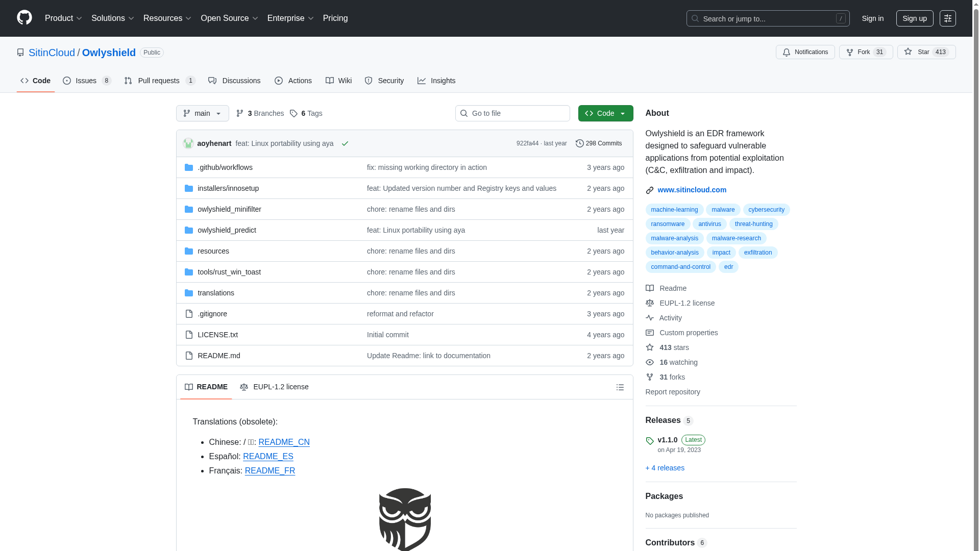980x551 pixels.
Task: Open the main branch selector dropdown
Action: (x=202, y=113)
